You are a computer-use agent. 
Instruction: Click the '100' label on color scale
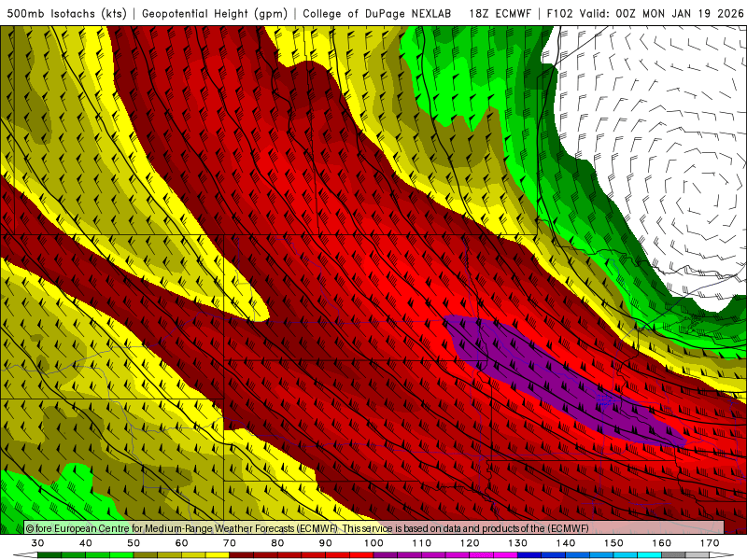[374, 543]
